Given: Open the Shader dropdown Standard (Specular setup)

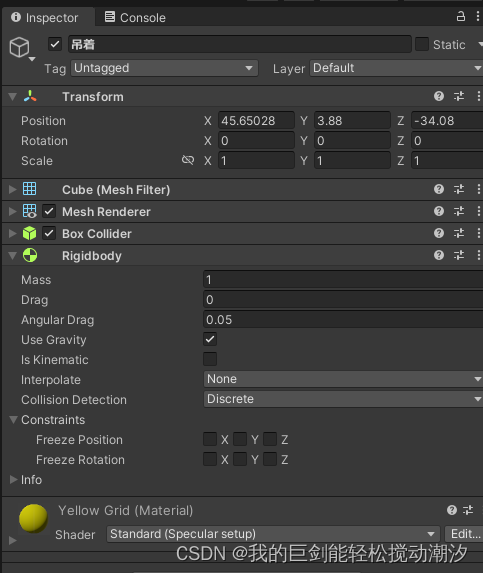Looking at the screenshot, I should pos(273,534).
